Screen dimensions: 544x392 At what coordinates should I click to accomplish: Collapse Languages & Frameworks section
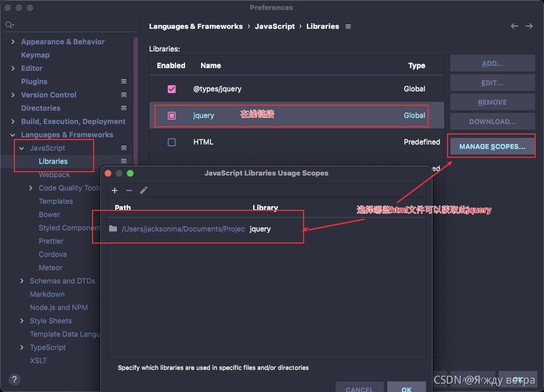click(13, 135)
